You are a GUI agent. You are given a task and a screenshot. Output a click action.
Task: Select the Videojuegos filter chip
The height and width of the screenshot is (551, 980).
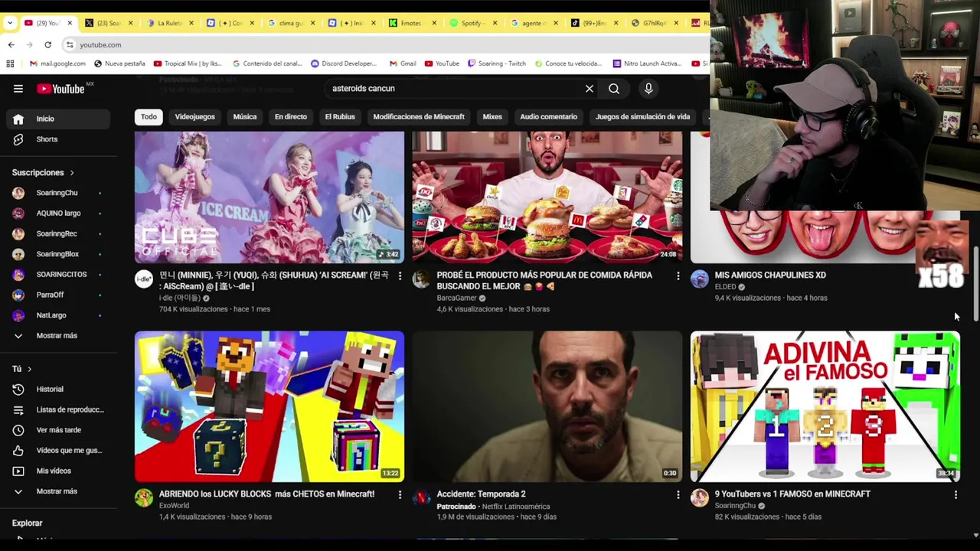tap(194, 117)
